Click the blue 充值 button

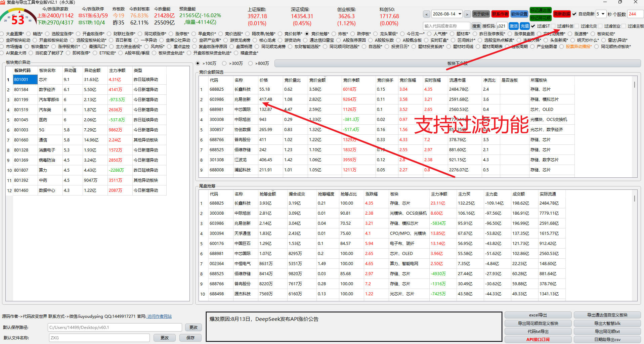point(524,26)
